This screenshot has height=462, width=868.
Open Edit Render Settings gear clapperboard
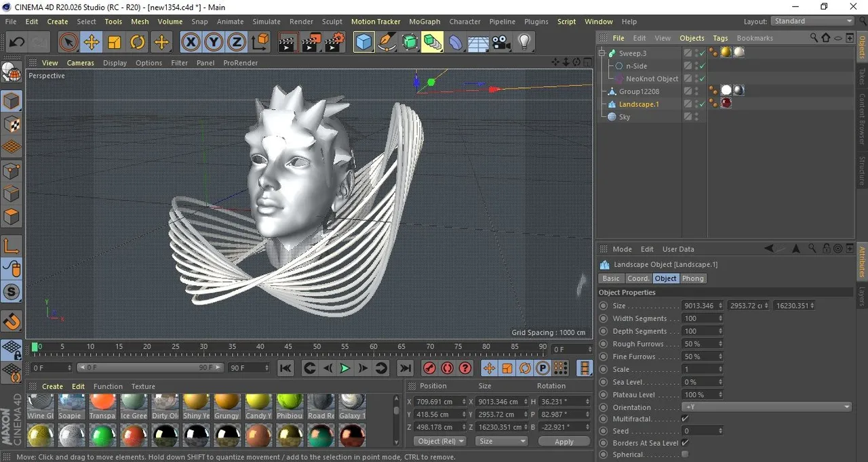click(334, 43)
